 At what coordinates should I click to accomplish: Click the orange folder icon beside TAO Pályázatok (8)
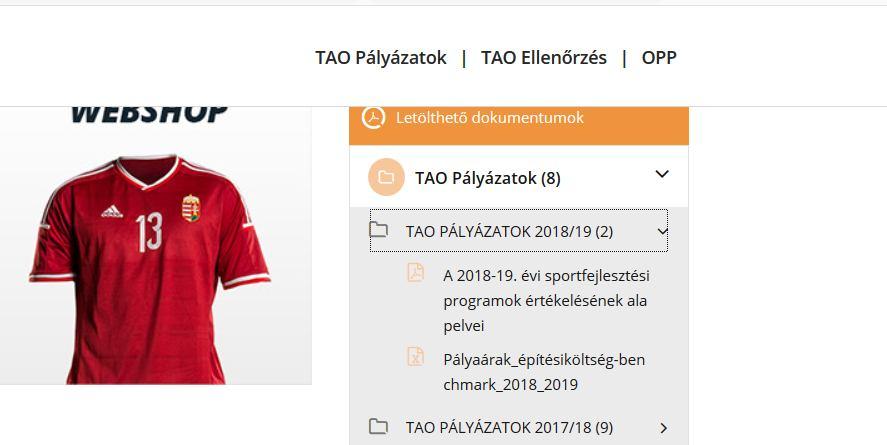(x=386, y=178)
